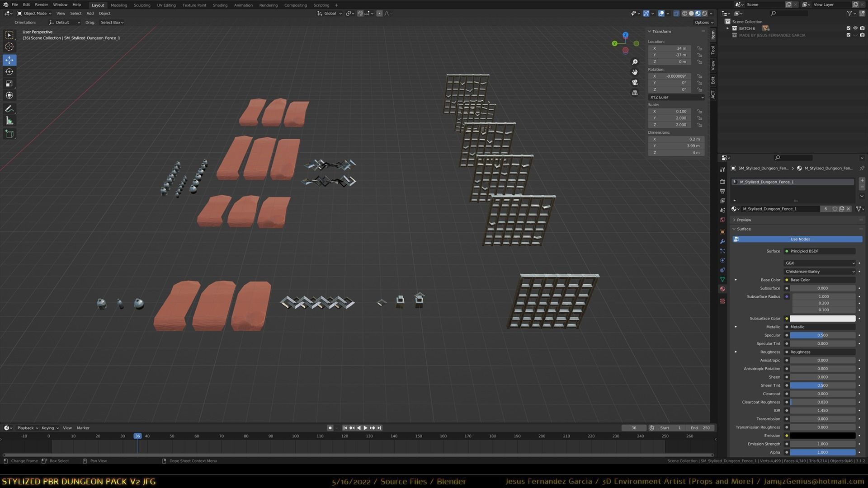Click the white Subsurface Color swatch
This screenshot has height=488, width=868.
823,319
